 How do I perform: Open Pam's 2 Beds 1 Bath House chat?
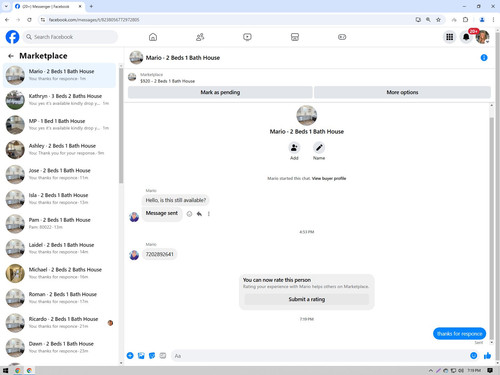click(59, 223)
